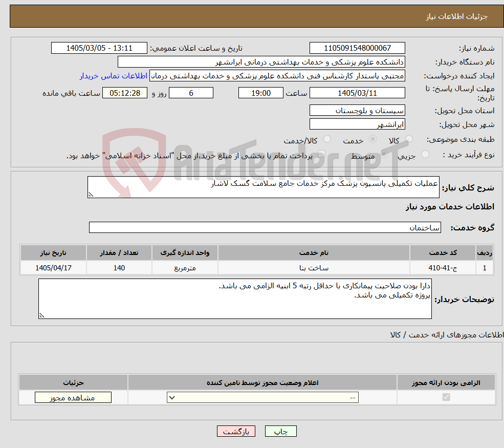Open buyer contact info link

click(x=114, y=76)
